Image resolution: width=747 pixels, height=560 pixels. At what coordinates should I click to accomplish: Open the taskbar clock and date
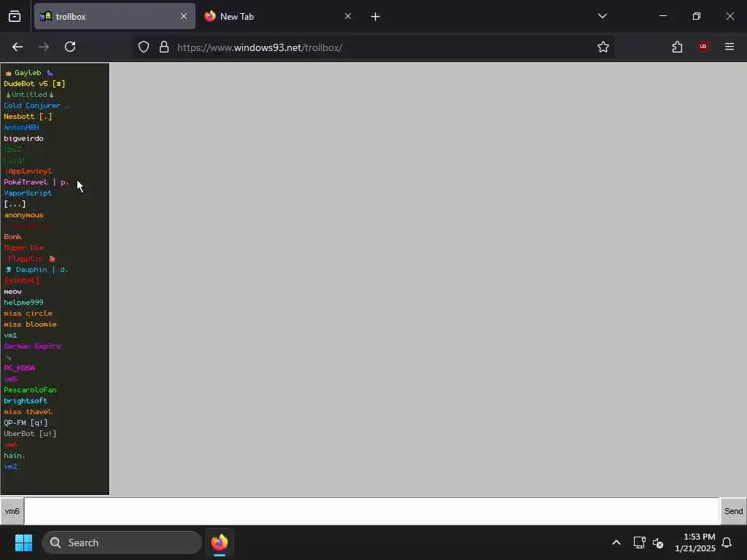(x=694, y=542)
